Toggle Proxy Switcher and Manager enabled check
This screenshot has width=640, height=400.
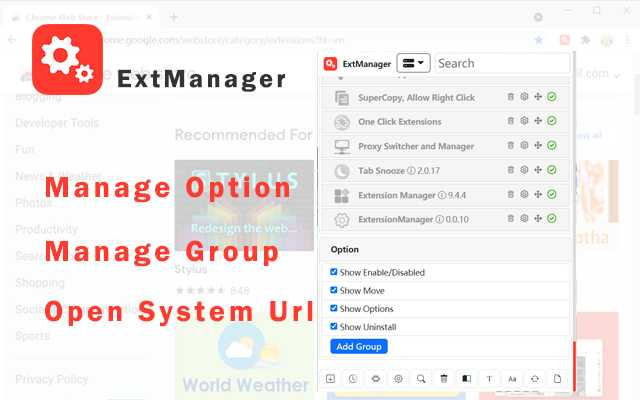click(x=552, y=145)
